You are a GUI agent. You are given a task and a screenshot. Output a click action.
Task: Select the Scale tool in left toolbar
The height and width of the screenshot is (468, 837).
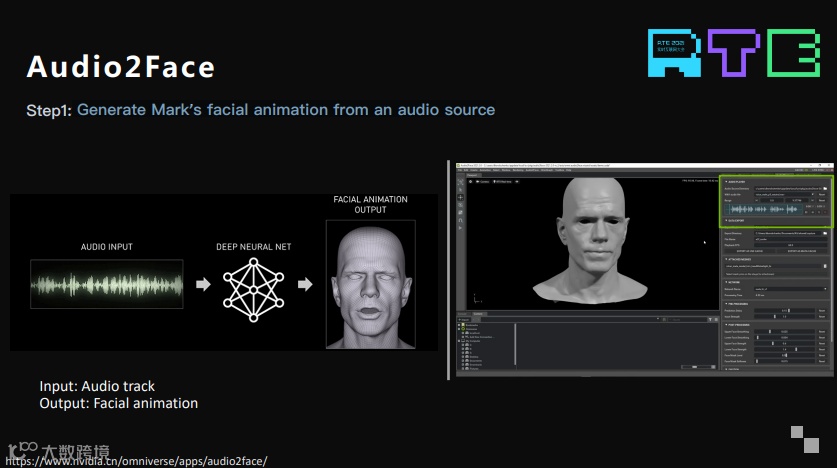[x=460, y=212]
